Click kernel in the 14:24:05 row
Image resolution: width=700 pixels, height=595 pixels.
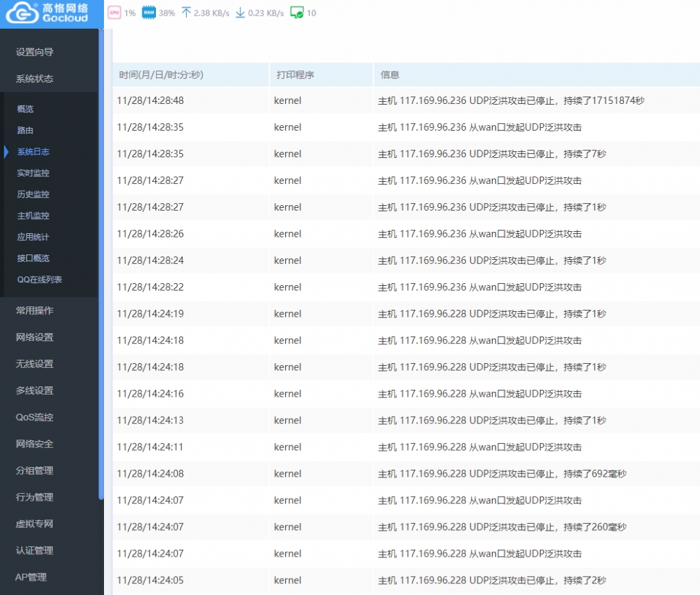287,580
